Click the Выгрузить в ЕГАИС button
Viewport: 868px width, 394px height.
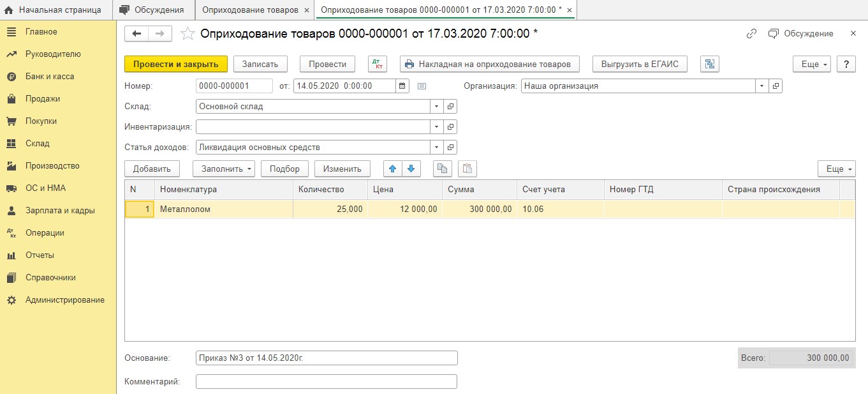coord(640,64)
